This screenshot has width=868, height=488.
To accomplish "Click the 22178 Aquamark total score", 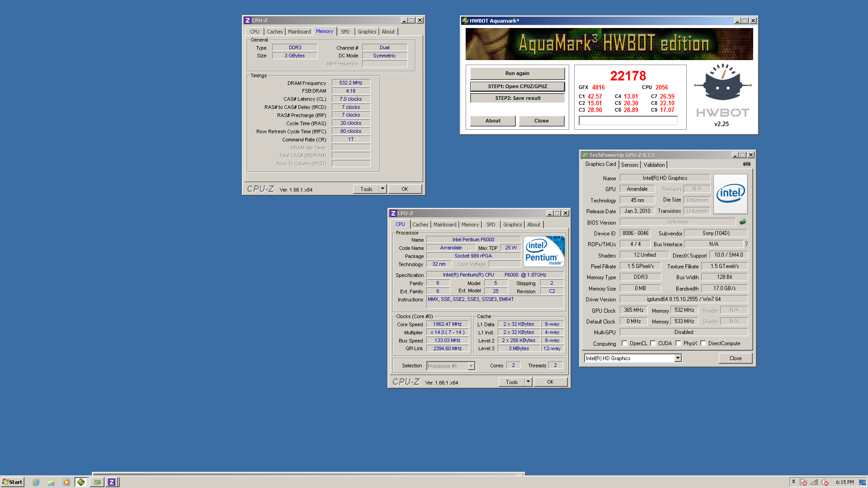I will click(x=628, y=76).
